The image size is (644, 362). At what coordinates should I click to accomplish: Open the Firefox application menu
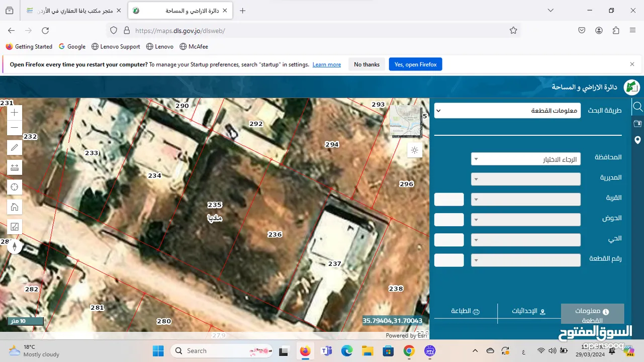tap(633, 31)
